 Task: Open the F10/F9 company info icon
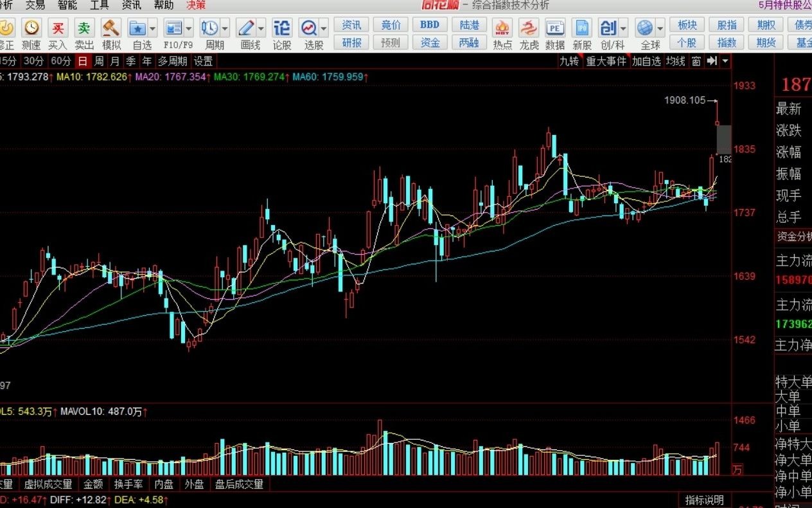pos(173,28)
